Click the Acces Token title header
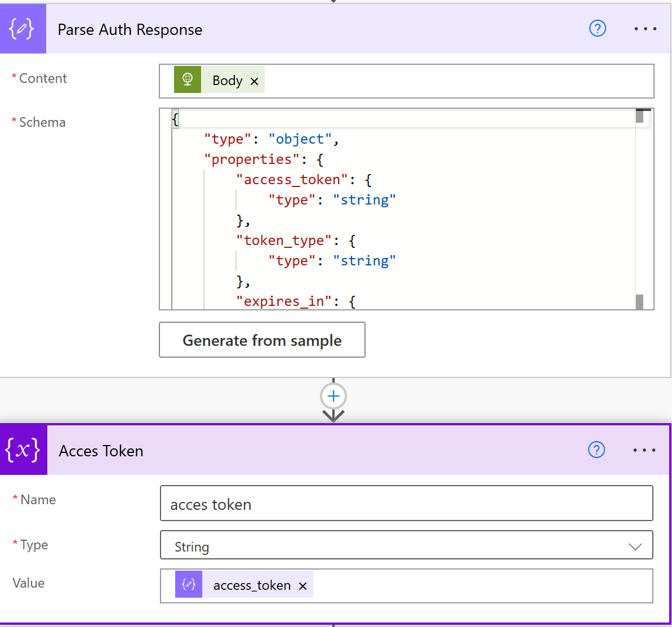Viewport: 672px width, 627px height. tap(101, 451)
